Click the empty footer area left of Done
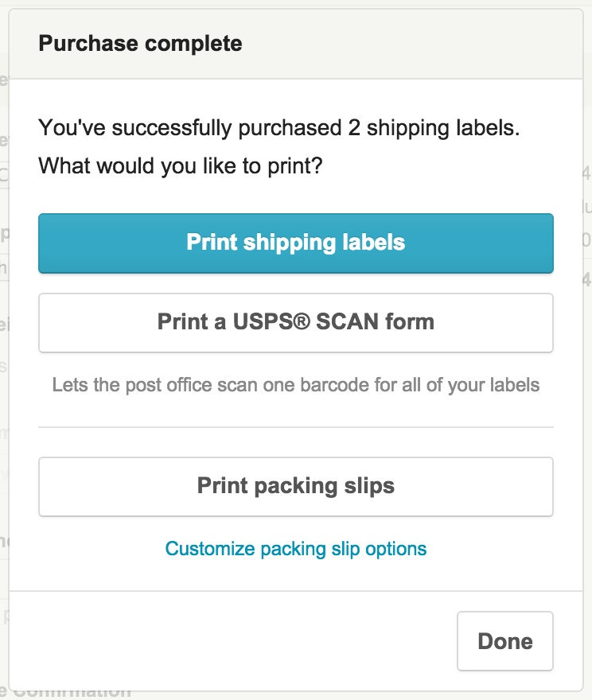 tap(232, 641)
